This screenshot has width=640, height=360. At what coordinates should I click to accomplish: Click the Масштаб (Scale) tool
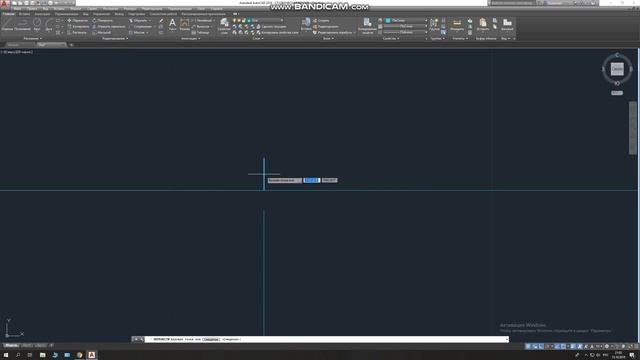[x=102, y=33]
